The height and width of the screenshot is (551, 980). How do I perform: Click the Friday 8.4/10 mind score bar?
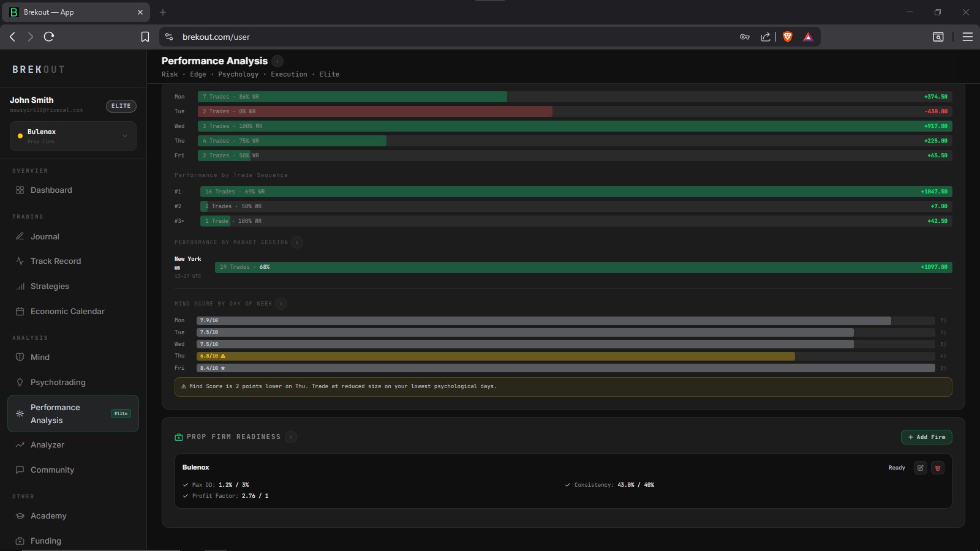(565, 368)
